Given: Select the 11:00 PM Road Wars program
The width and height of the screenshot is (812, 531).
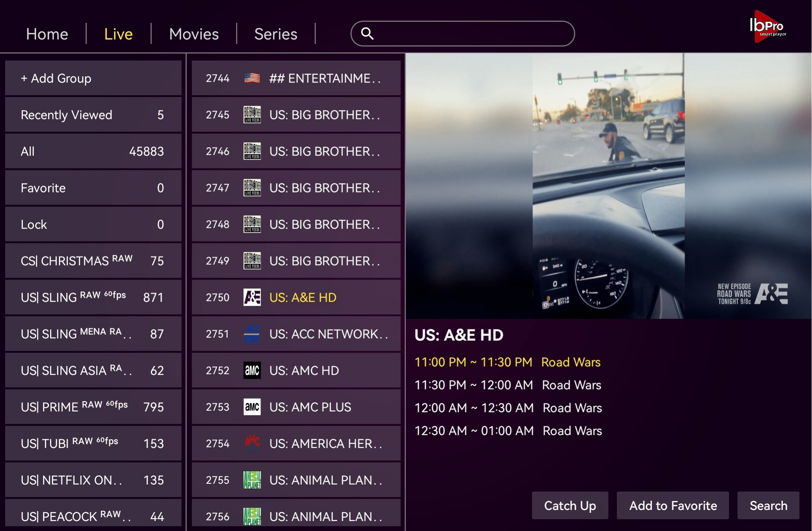Looking at the screenshot, I should 507,362.
